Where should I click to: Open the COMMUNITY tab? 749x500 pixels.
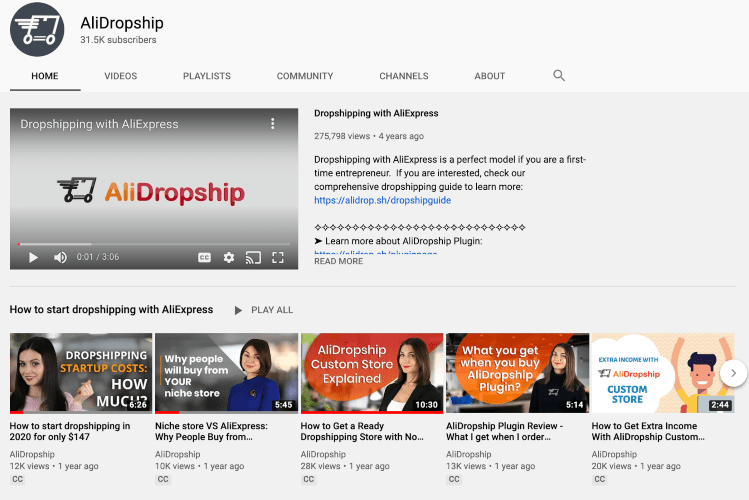[305, 76]
